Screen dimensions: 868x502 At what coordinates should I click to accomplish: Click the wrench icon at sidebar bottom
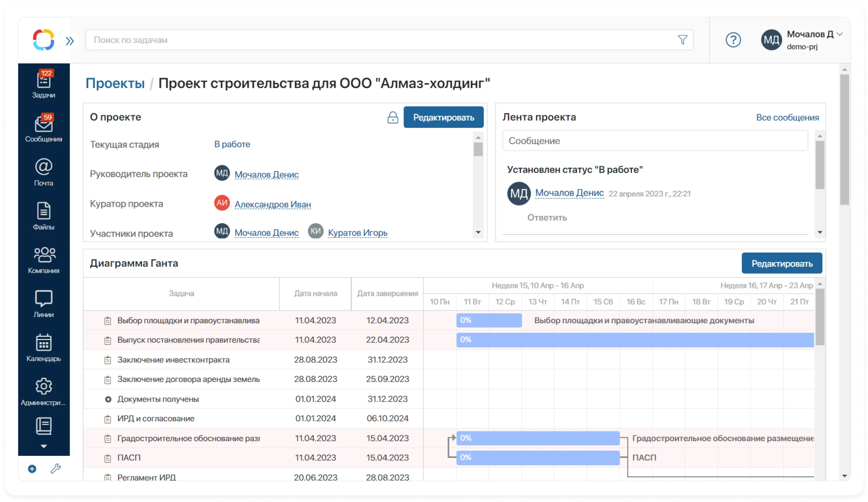(x=56, y=469)
